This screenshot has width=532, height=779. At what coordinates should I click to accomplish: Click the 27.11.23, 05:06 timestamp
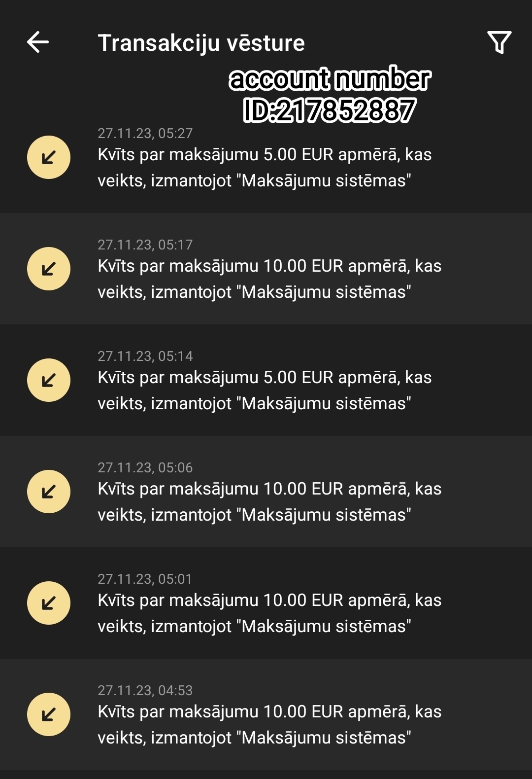[145, 467]
